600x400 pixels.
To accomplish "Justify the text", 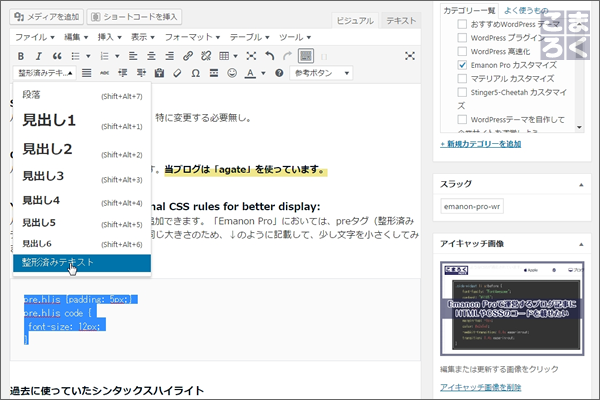I will pyautogui.click(x=87, y=73).
